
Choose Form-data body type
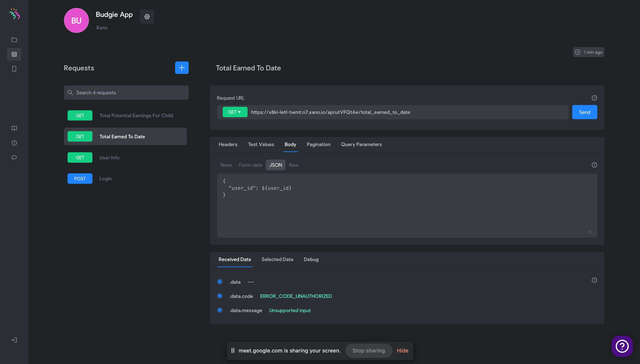[250, 165]
